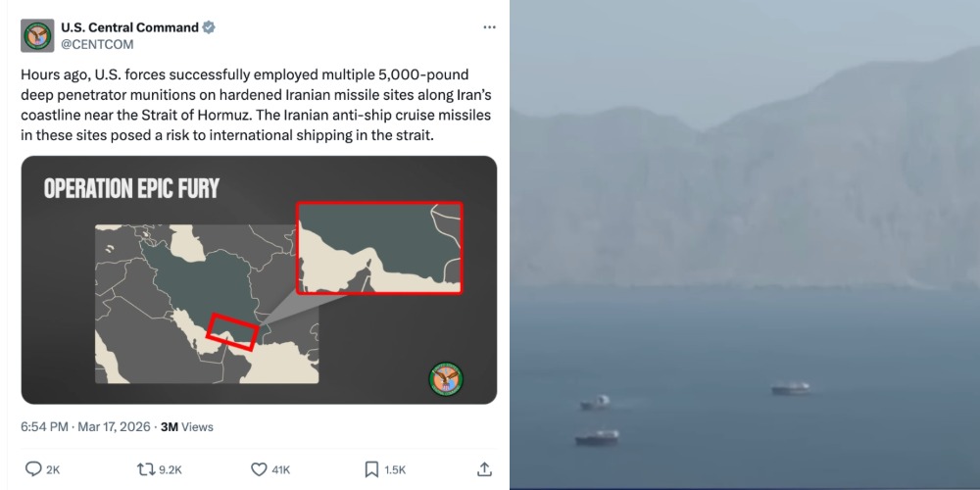Open the CENTCOM profile avatar

pos(37,35)
